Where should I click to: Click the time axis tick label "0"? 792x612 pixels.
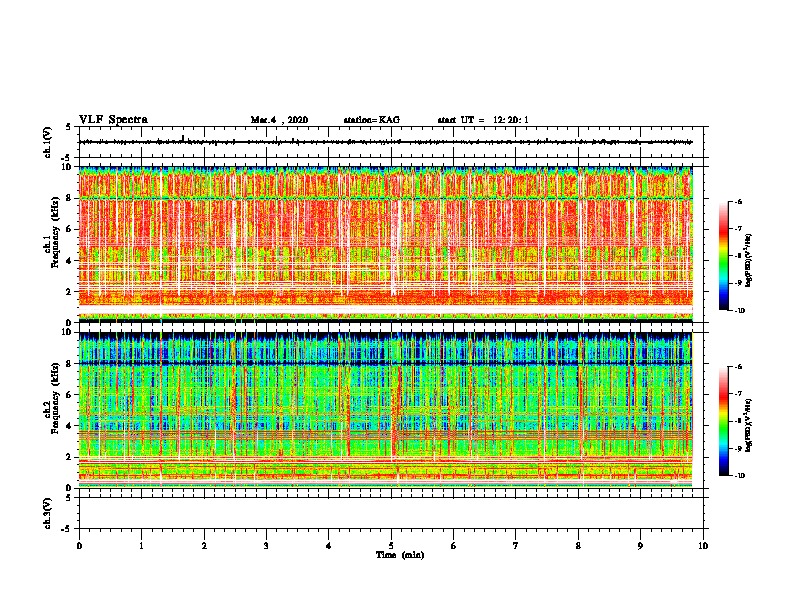[79, 546]
